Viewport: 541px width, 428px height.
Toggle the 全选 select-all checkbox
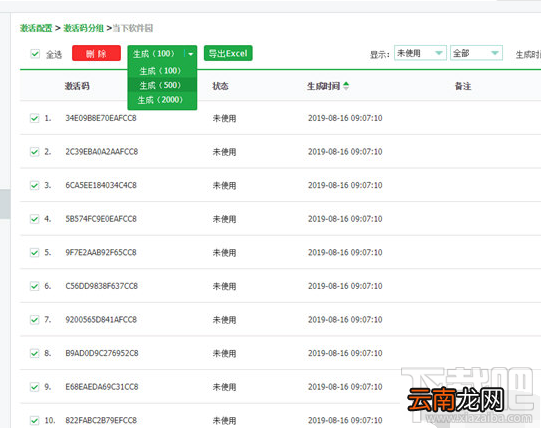coord(35,54)
